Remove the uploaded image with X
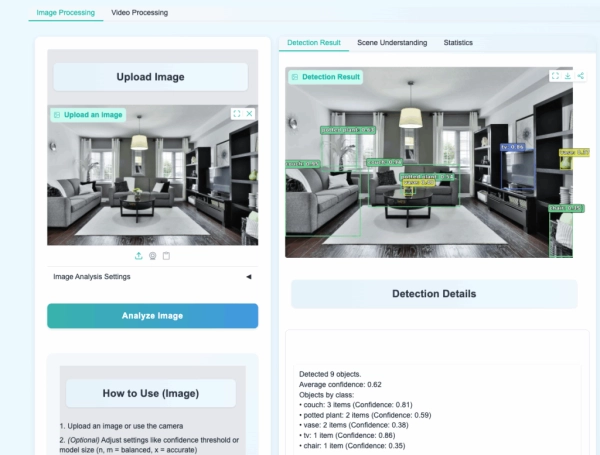This screenshot has height=455, width=600. tap(250, 114)
